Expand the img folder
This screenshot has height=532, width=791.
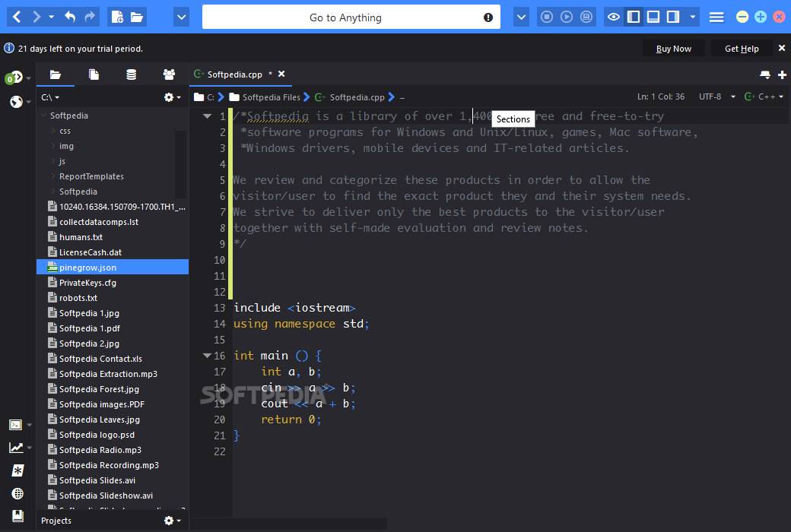tap(53, 146)
